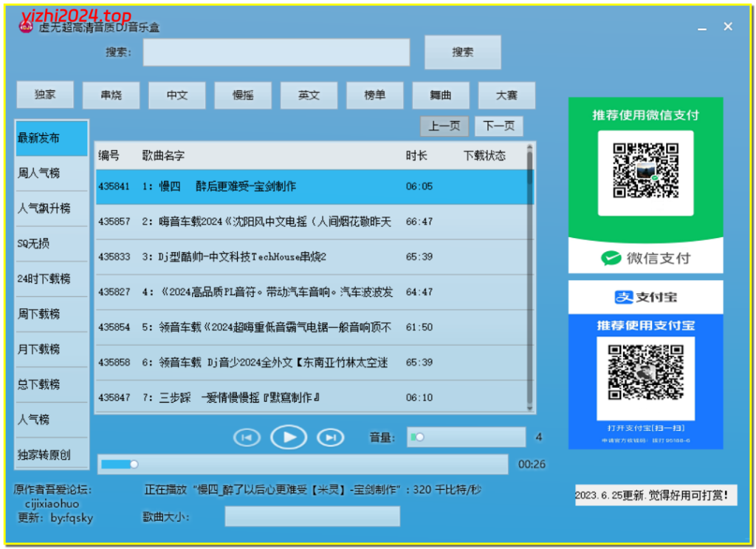This screenshot has width=756, height=549.
Task: Select song 435847 三步踩
Action: (x=312, y=397)
